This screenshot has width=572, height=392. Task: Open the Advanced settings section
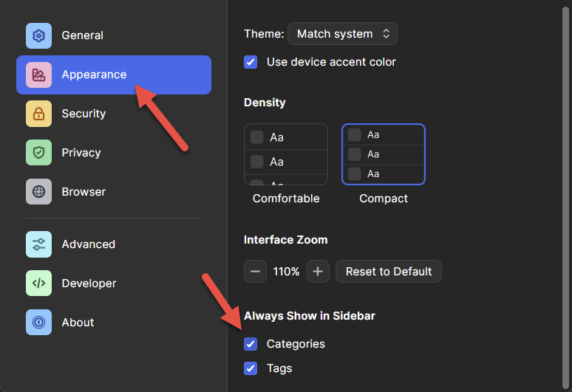click(x=89, y=244)
